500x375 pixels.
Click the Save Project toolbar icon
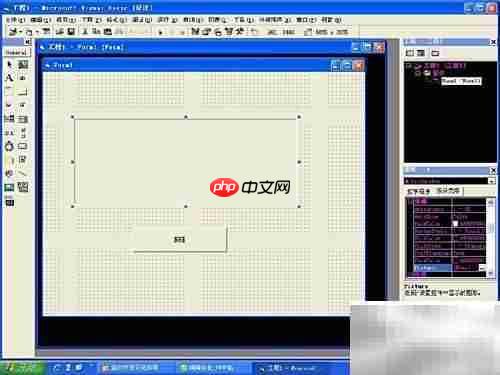(x=71, y=32)
